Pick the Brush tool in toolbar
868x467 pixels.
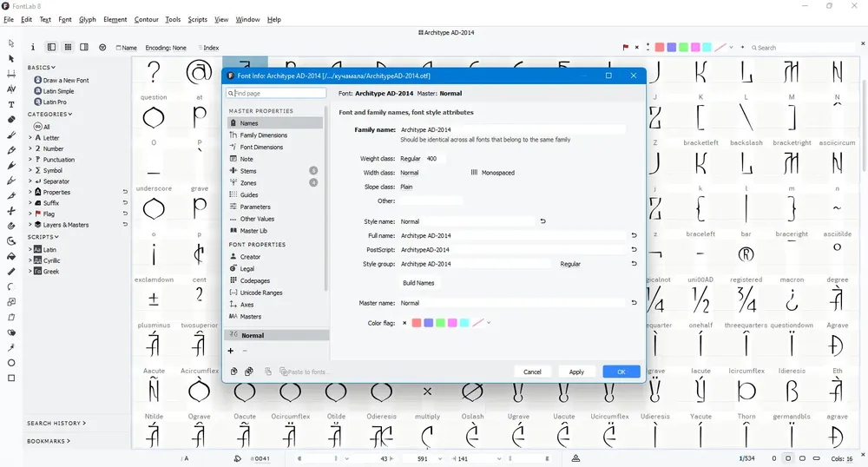(x=11, y=135)
